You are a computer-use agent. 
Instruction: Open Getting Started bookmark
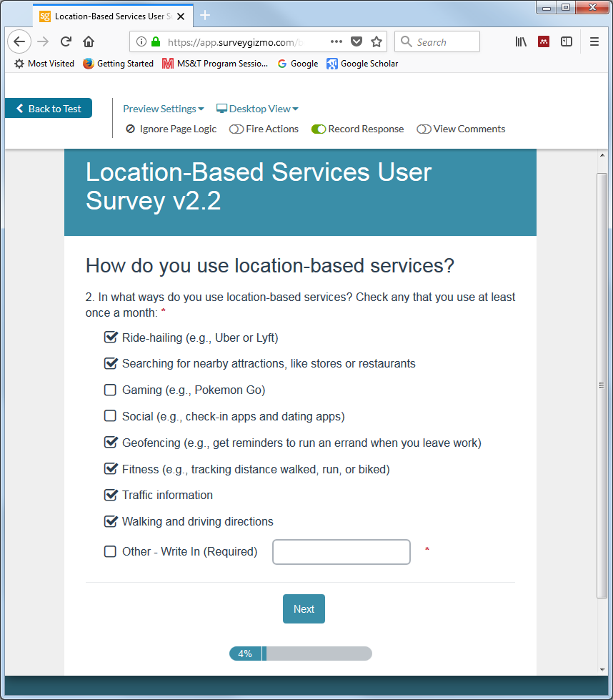pyautogui.click(x=118, y=64)
